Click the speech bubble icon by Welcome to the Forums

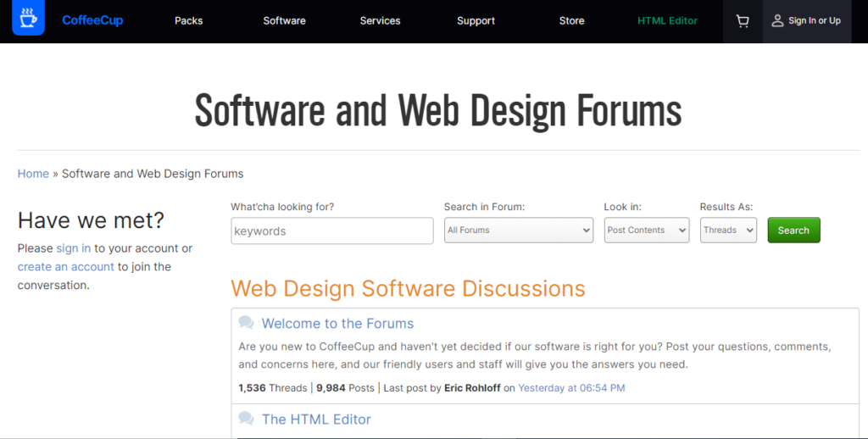(247, 323)
